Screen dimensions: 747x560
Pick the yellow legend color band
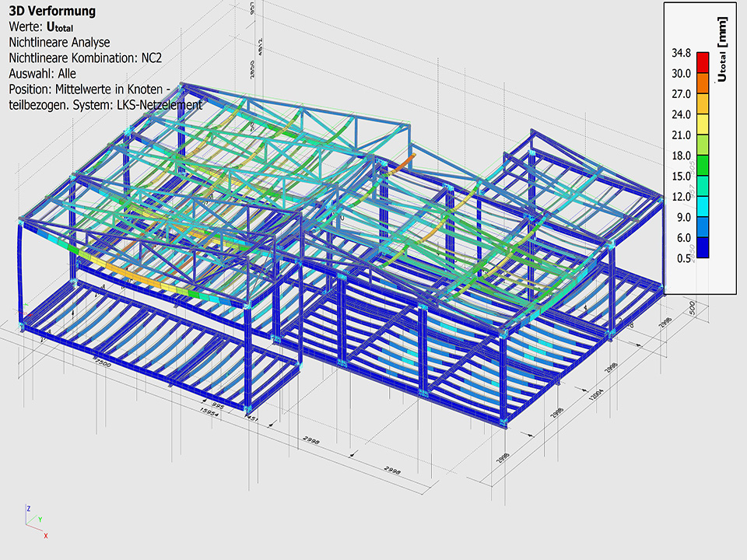pyautogui.click(x=702, y=124)
